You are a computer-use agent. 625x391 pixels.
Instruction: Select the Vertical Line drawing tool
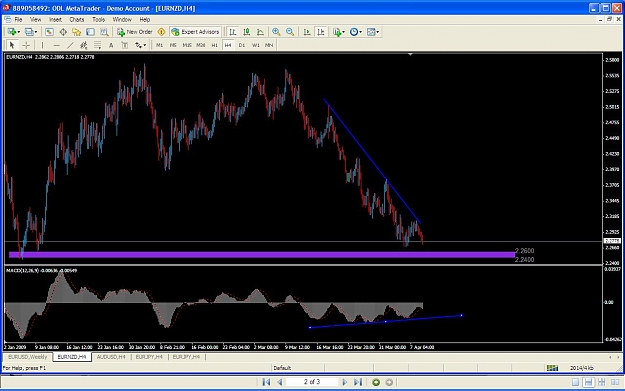[42, 45]
